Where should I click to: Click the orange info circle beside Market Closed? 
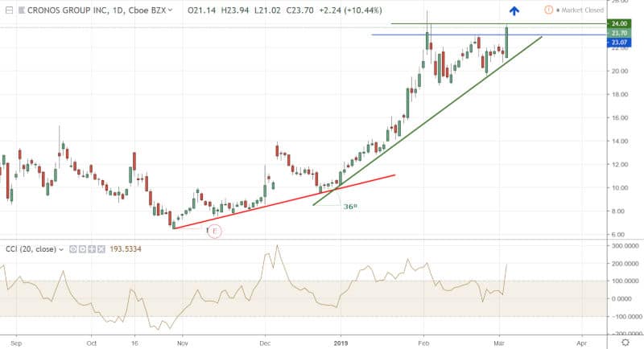[548, 10]
